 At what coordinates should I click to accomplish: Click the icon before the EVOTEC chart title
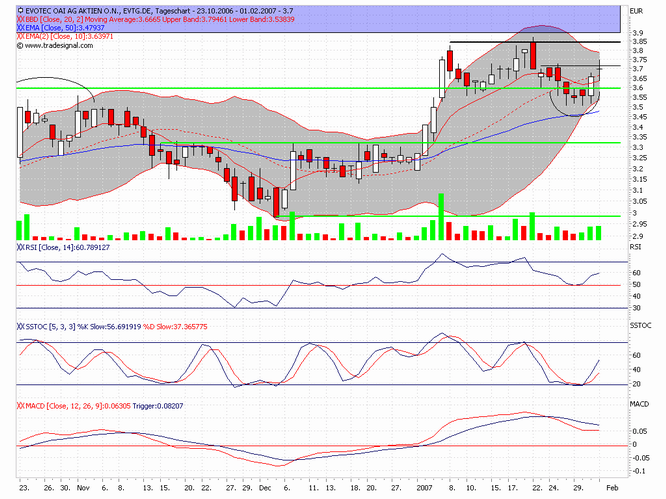tap(20, 11)
